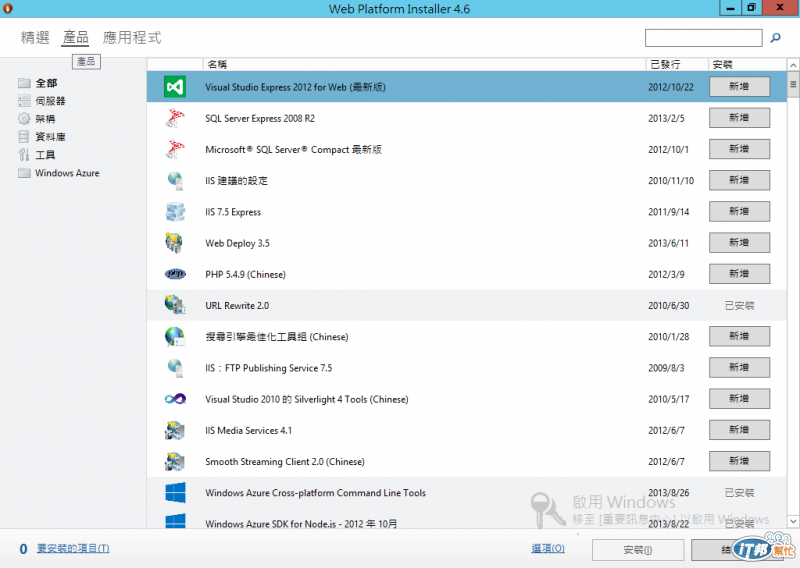Add IIS 7.5 Express

739,211
